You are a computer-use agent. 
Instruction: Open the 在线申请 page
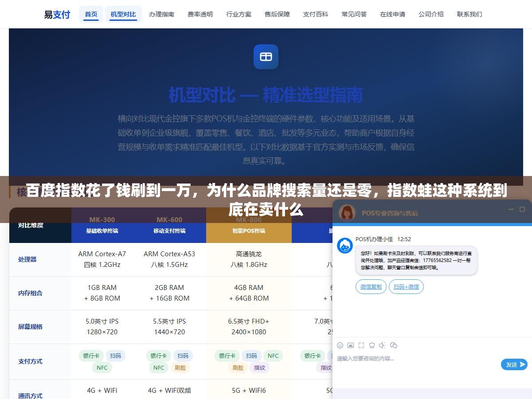pyautogui.click(x=392, y=14)
